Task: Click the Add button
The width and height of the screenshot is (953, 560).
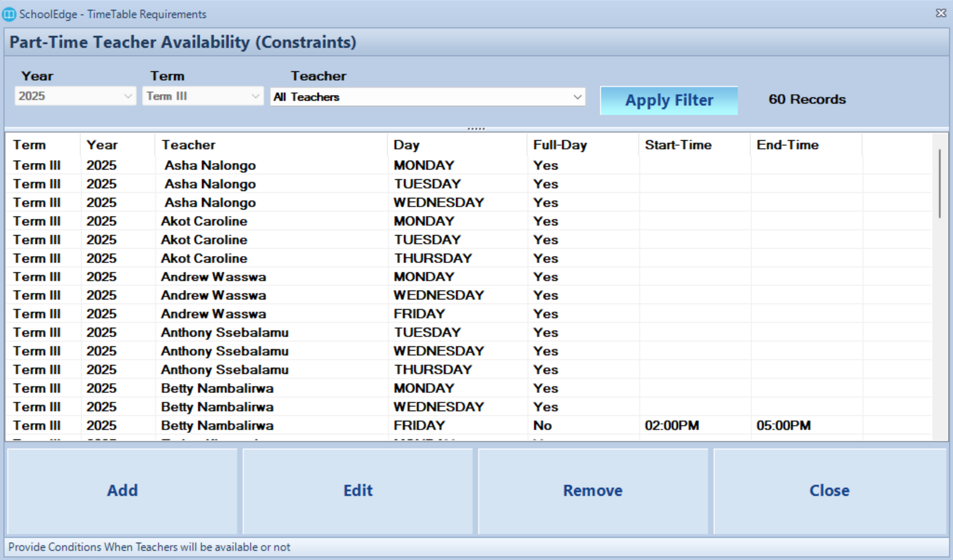Action: tap(122, 490)
